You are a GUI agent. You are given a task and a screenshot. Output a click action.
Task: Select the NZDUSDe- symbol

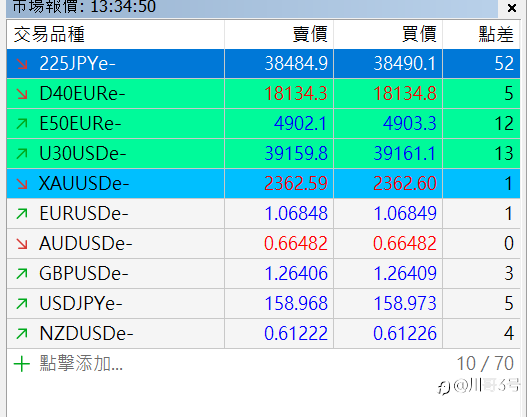[86, 333]
